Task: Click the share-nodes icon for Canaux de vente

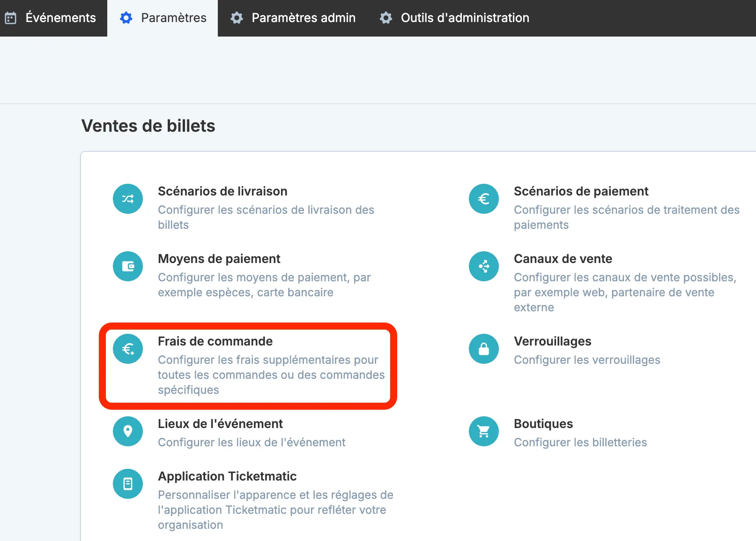Action: click(x=484, y=266)
